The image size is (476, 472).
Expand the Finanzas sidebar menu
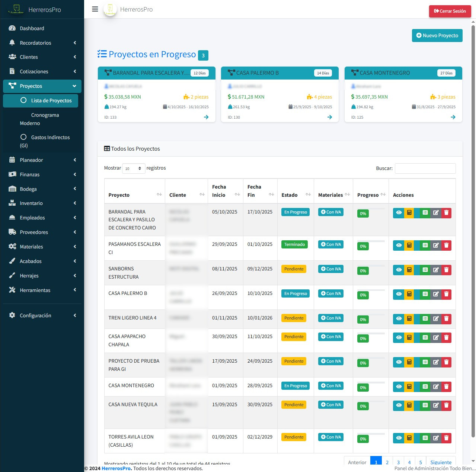coord(42,174)
